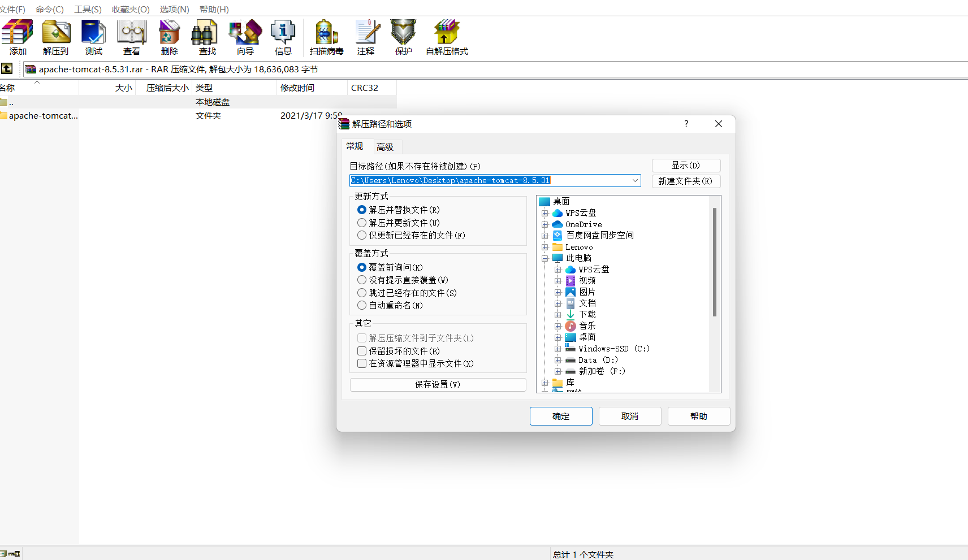Open the 选项(N) menu
The width and height of the screenshot is (968, 560).
pos(174,9)
